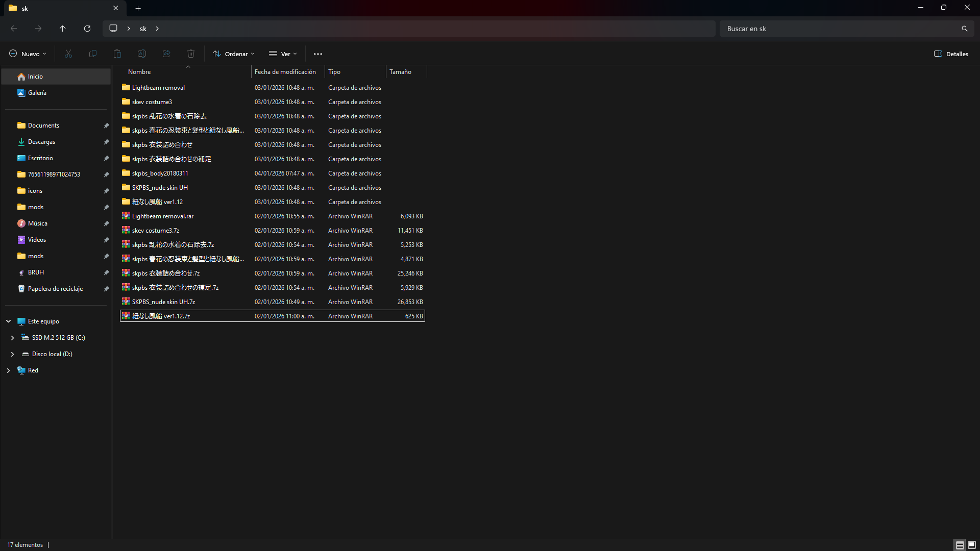Switch to large thumbnails view icon in status bar
The height and width of the screenshot is (551, 980).
click(972, 545)
